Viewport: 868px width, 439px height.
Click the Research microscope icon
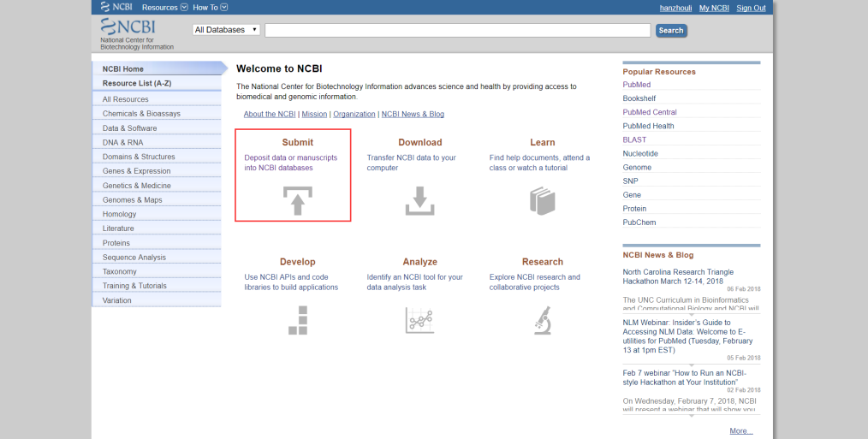tap(542, 320)
